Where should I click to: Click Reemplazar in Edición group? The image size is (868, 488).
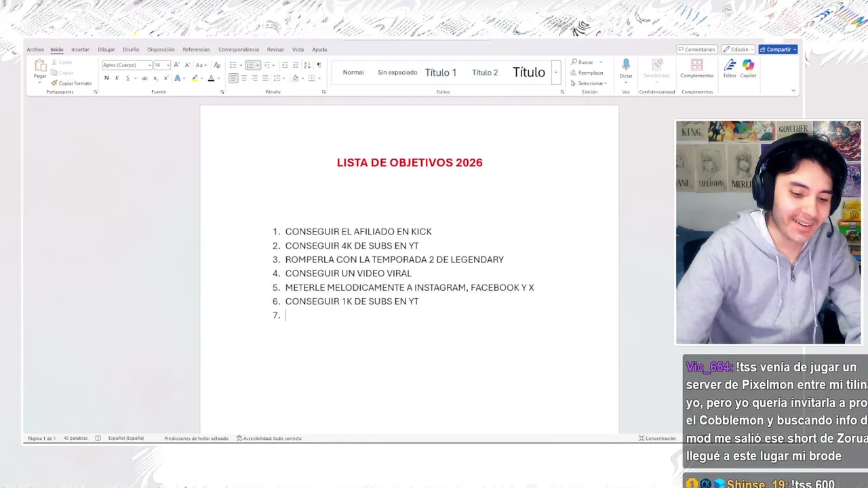pyautogui.click(x=587, y=73)
